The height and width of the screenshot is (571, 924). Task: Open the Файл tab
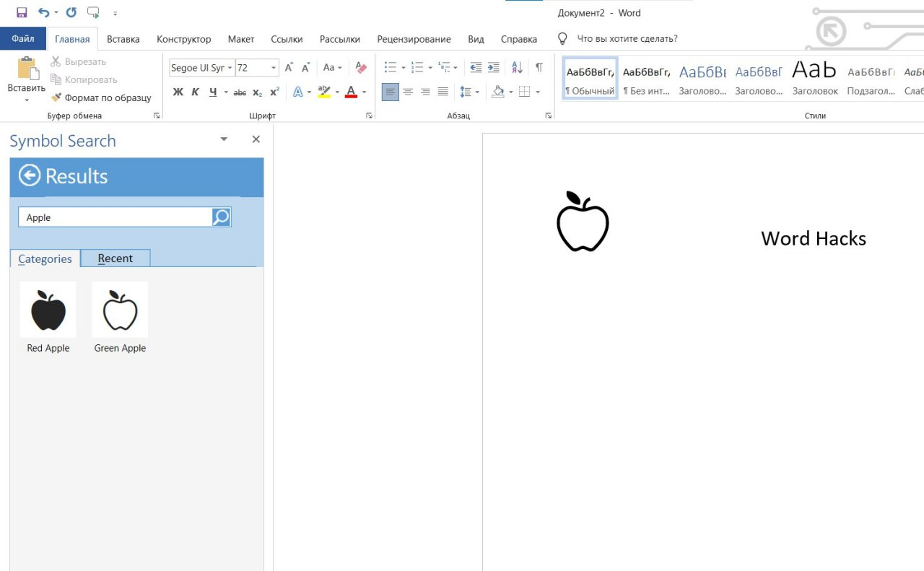pos(23,39)
